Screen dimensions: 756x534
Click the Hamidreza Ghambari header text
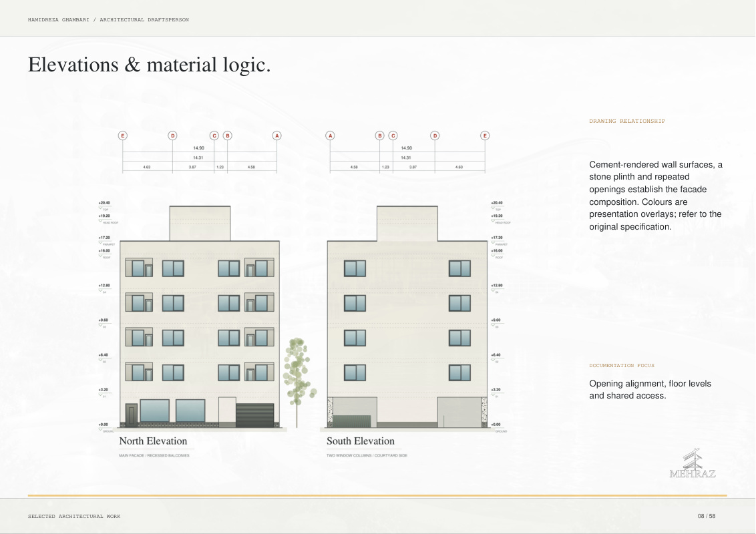(58, 20)
